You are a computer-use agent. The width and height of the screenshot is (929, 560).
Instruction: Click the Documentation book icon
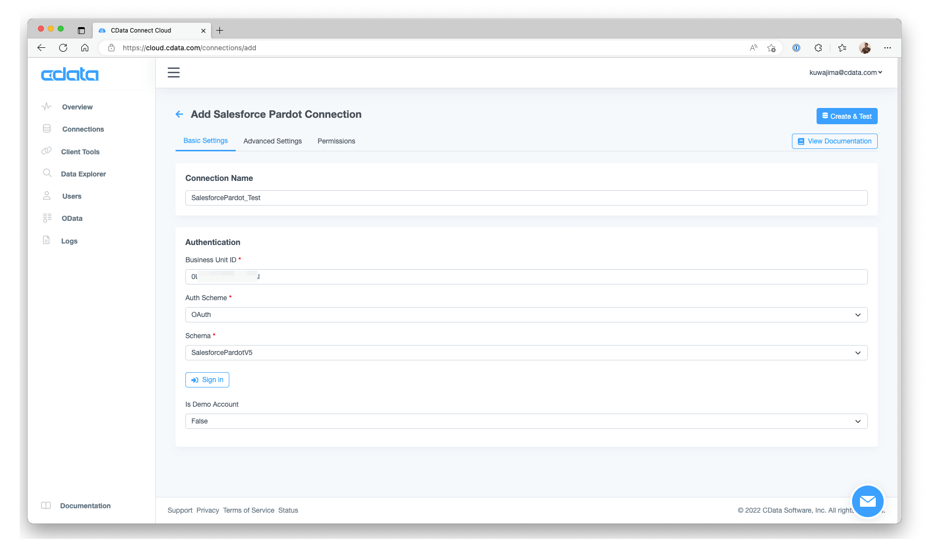tap(46, 505)
